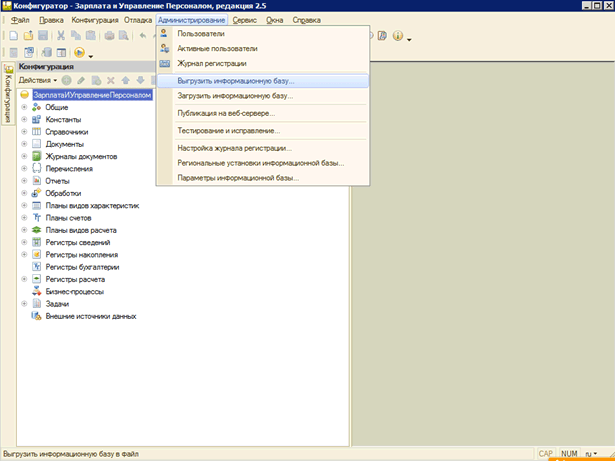Viewport: 615px width, 461px height.
Task: Expand the Документы tree node
Action: pyautogui.click(x=24, y=144)
